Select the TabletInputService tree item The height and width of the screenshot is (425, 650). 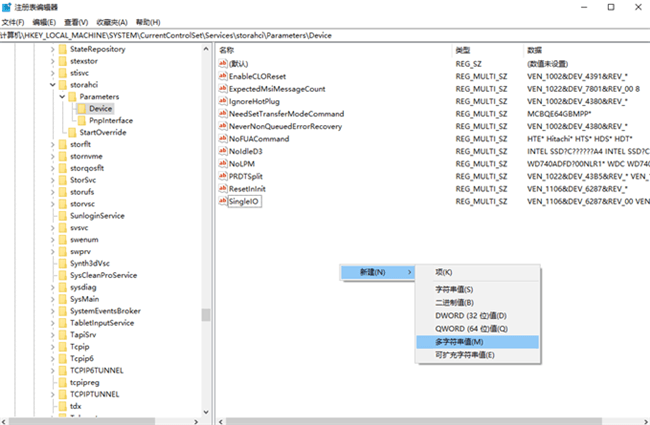coord(102,323)
